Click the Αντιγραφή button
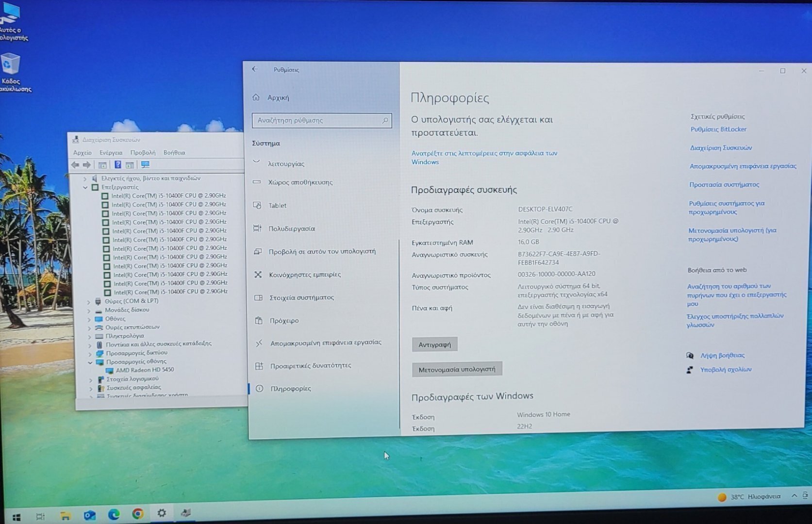Image resolution: width=812 pixels, height=524 pixels. point(434,344)
